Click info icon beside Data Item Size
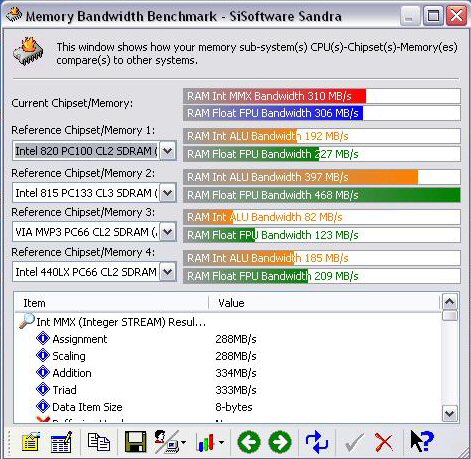 [x=43, y=406]
